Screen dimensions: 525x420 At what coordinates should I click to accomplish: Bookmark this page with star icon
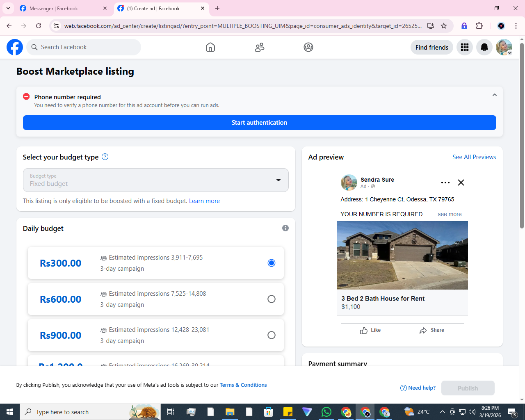pyautogui.click(x=444, y=26)
